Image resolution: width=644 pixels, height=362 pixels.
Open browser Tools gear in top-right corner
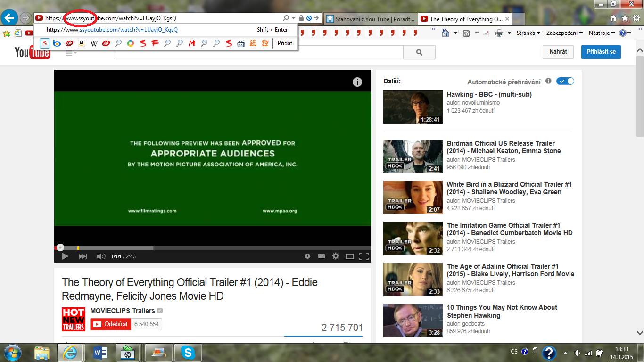(x=636, y=18)
